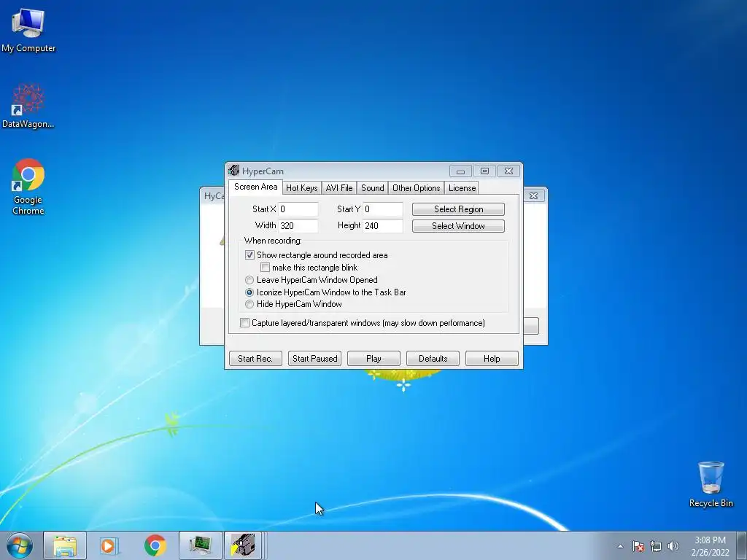The height and width of the screenshot is (560, 747).
Task: Open the Help button
Action: [x=492, y=359]
